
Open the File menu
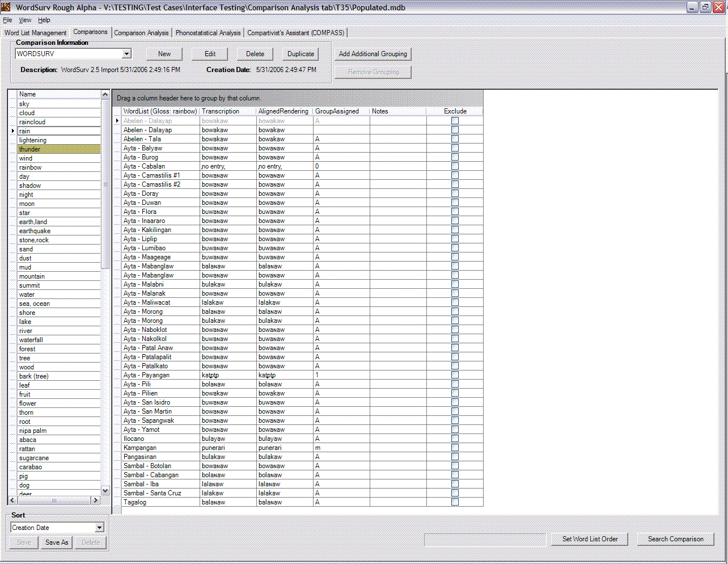click(x=7, y=20)
